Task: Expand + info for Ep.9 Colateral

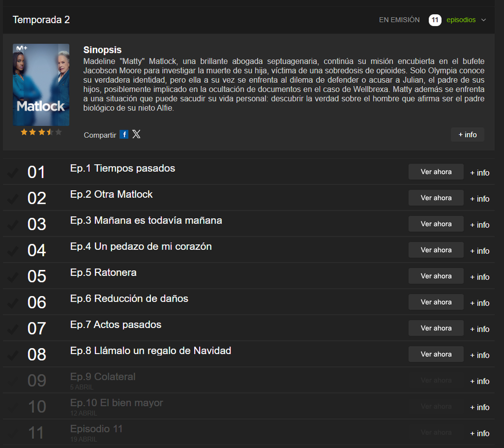Action: click(479, 381)
